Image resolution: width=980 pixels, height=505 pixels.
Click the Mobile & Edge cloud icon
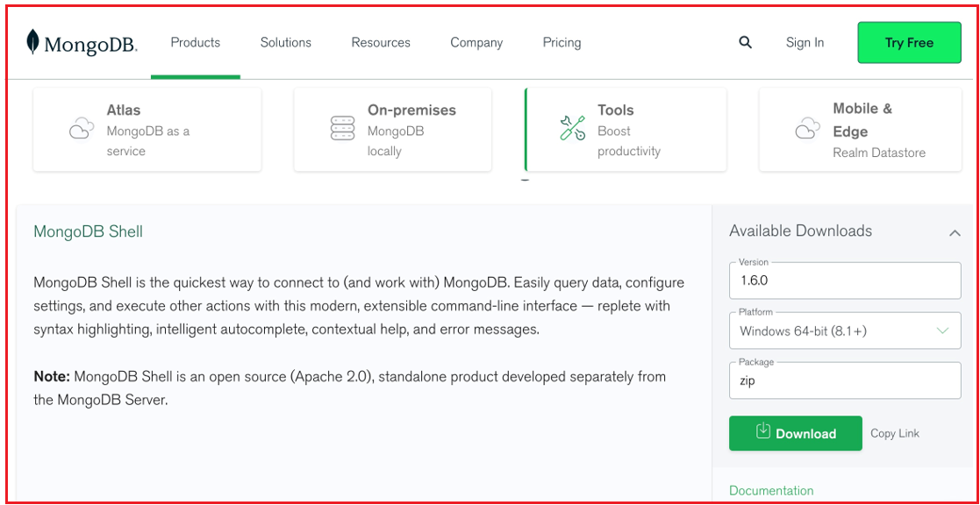[x=807, y=129]
